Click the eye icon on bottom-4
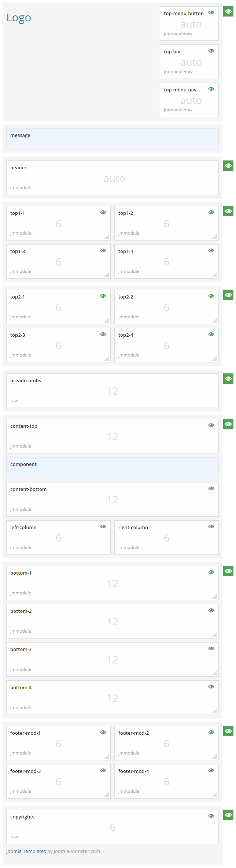This screenshot has height=868, width=236. click(211, 686)
